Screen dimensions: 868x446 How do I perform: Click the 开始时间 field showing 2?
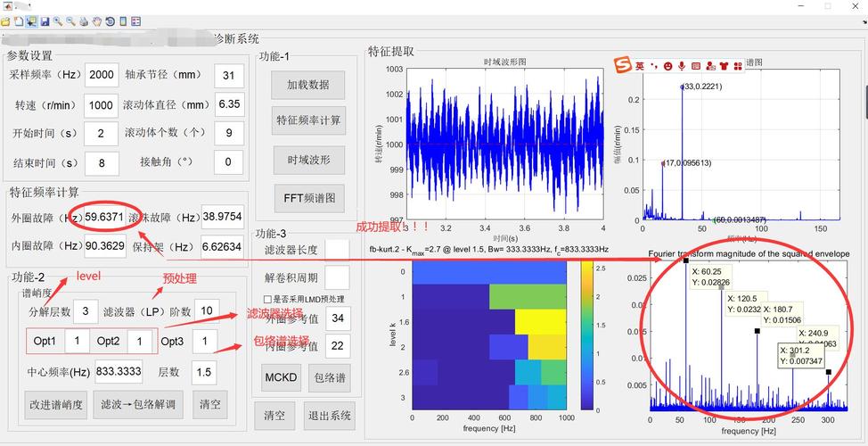101,134
